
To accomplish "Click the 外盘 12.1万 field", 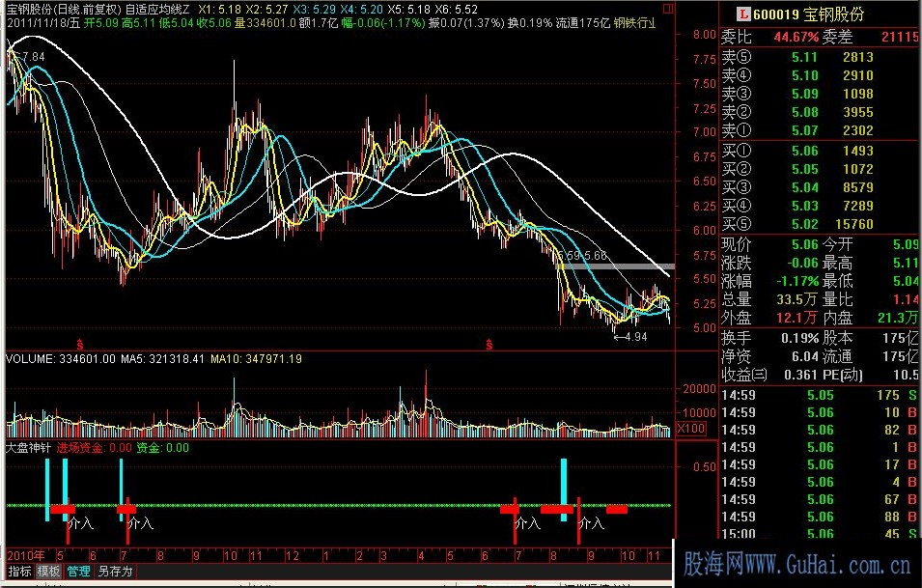I will (769, 318).
